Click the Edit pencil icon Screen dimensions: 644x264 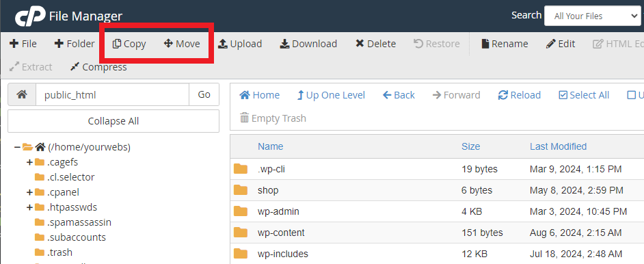551,44
